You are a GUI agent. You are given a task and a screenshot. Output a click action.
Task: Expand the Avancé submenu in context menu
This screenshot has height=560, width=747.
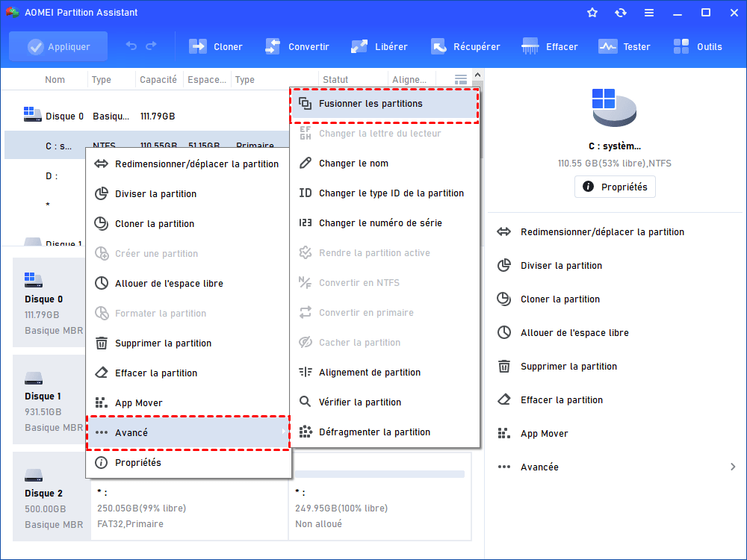187,432
